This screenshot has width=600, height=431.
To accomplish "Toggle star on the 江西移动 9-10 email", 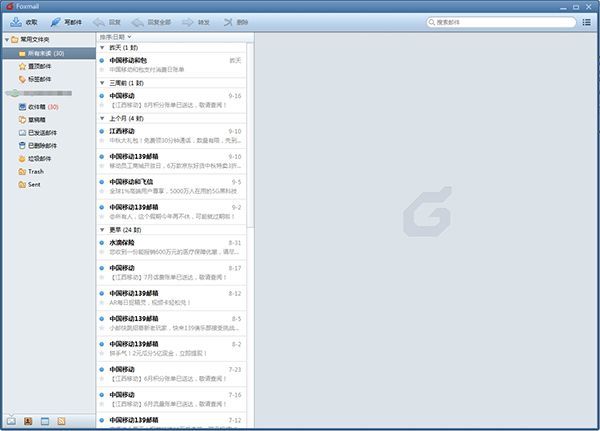I will click(x=101, y=141).
